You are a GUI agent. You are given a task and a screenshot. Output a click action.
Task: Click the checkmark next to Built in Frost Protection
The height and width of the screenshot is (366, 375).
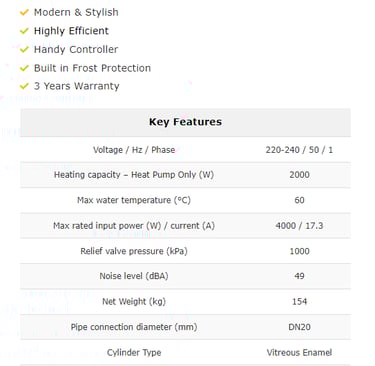pos(24,68)
